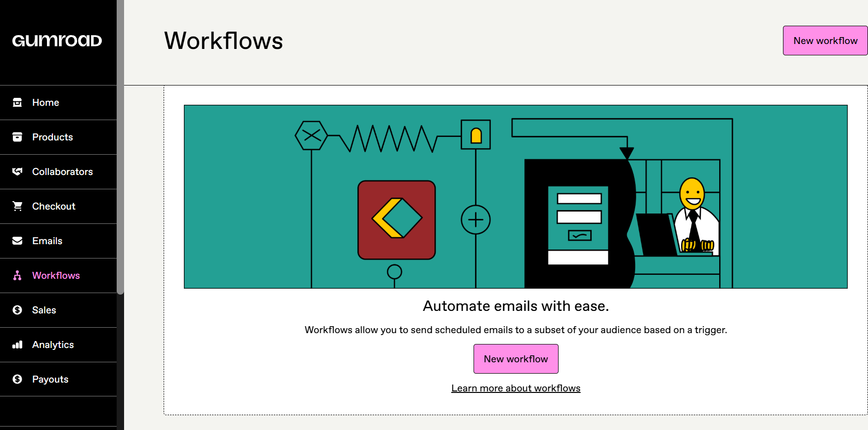Click the Emails envelope icon
Screen dimensions: 868x430
(x=17, y=241)
